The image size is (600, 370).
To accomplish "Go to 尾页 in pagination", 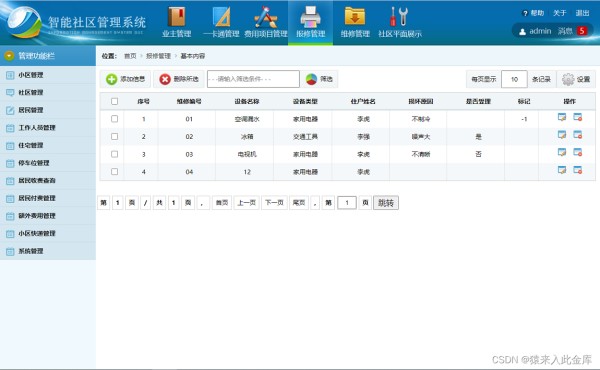I will 299,202.
